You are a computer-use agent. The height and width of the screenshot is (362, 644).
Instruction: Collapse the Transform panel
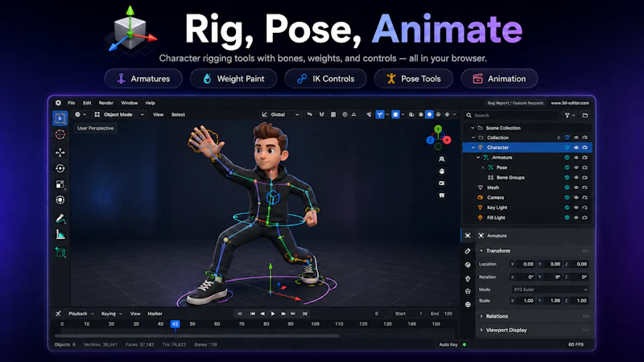point(481,251)
